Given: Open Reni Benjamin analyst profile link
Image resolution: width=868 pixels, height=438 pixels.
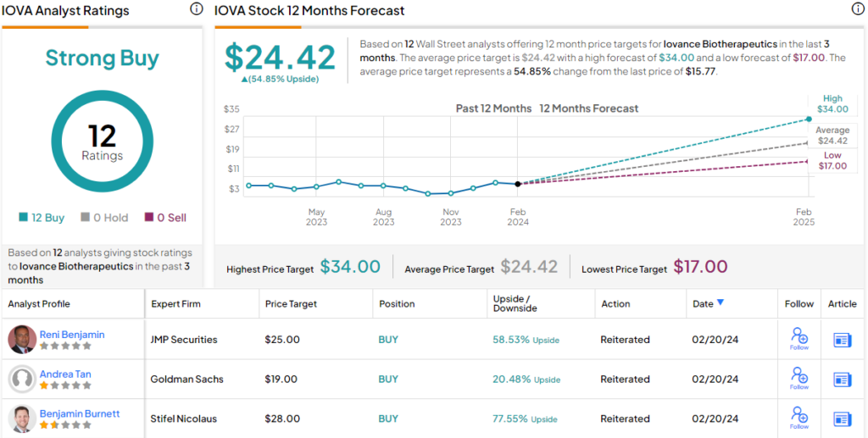Looking at the screenshot, I should point(72,335).
